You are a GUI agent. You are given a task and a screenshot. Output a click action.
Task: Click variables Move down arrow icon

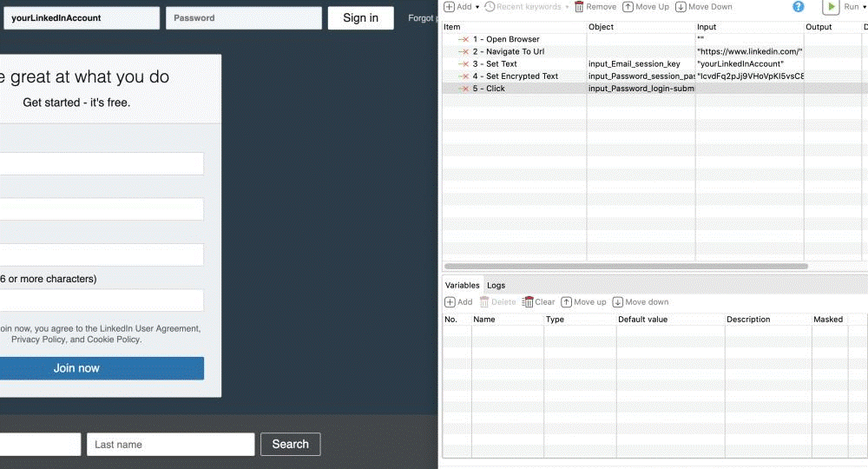[618, 301]
